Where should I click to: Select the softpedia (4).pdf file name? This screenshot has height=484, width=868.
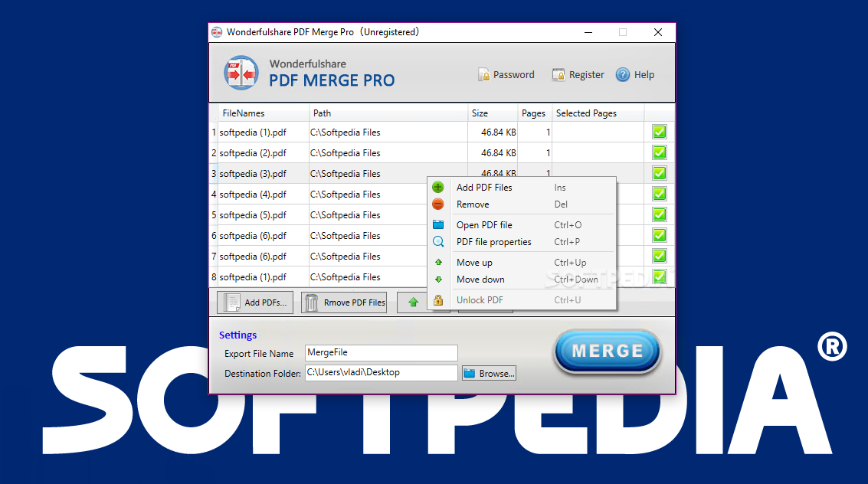point(253,195)
